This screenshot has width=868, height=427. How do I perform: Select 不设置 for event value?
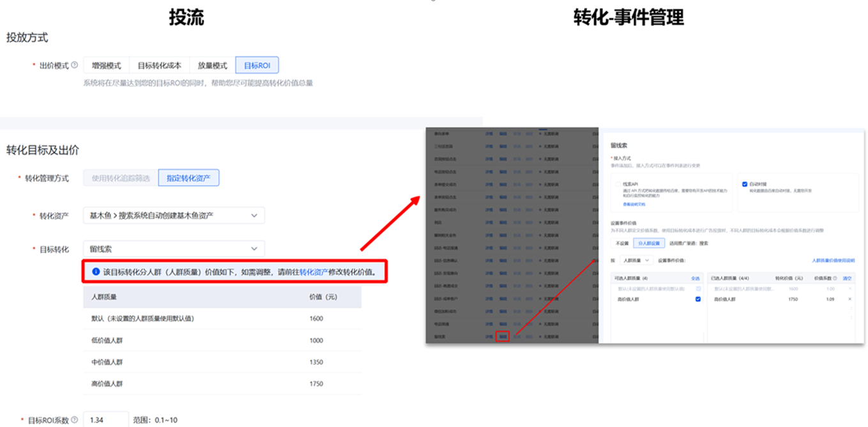(x=621, y=244)
